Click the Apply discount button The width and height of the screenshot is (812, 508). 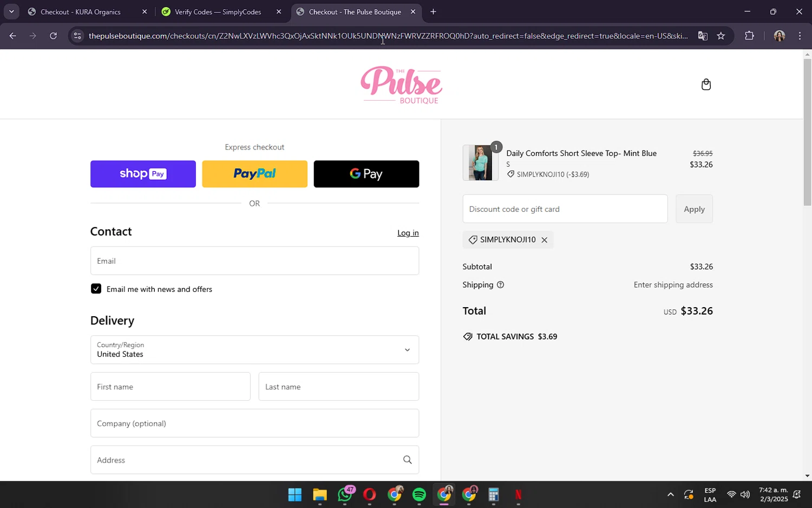click(x=694, y=209)
